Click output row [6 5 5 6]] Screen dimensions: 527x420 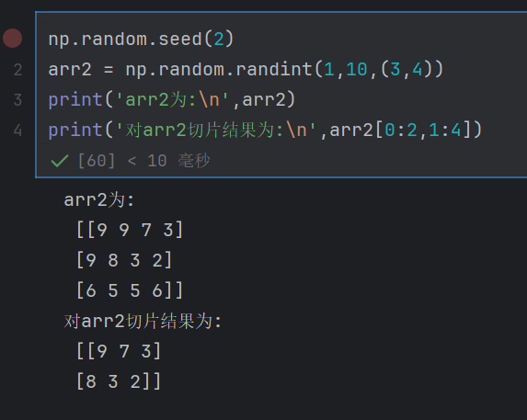coord(130,290)
